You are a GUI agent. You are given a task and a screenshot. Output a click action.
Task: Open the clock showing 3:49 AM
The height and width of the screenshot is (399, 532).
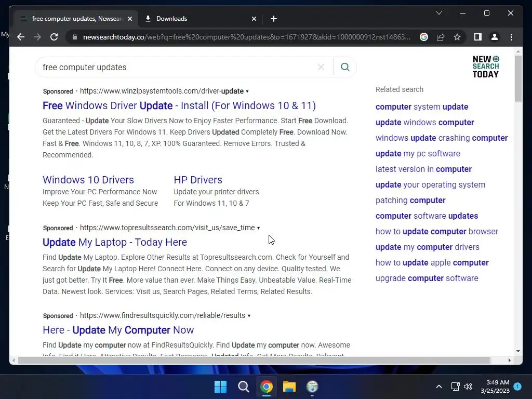[495, 387]
